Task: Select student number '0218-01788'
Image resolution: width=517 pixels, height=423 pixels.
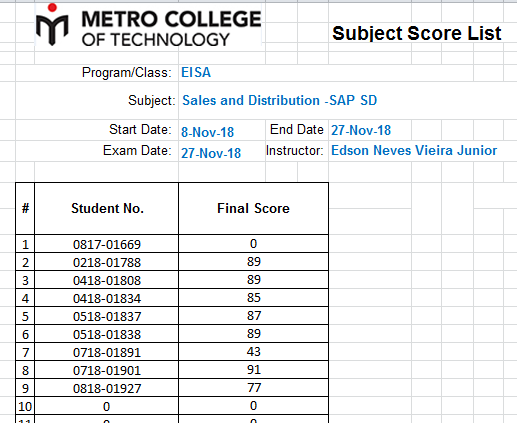Action: [x=107, y=262]
